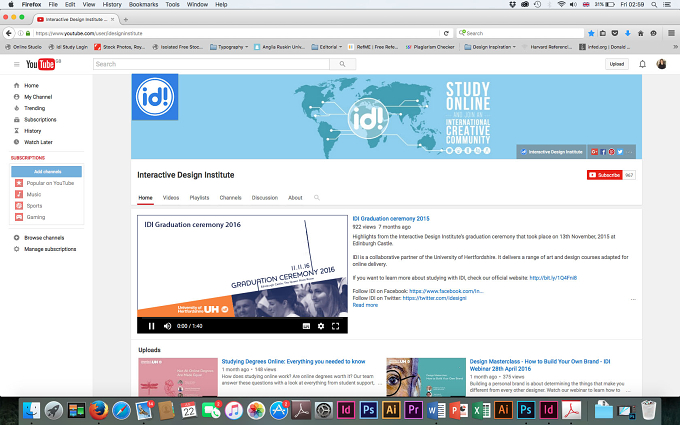The height and width of the screenshot is (425, 680).
Task: Search within channel using magnifier icon
Action: [317, 198]
